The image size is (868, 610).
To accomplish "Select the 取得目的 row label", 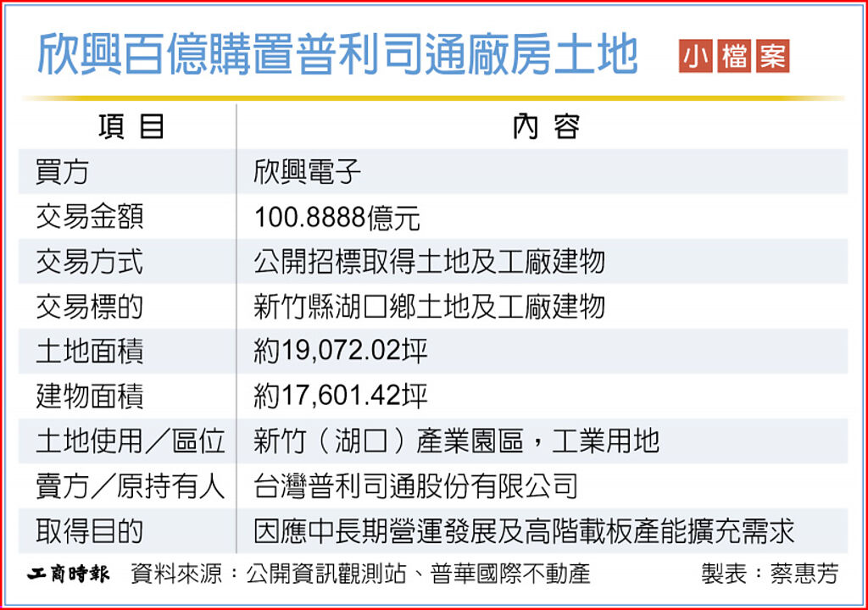I will coord(90,531).
